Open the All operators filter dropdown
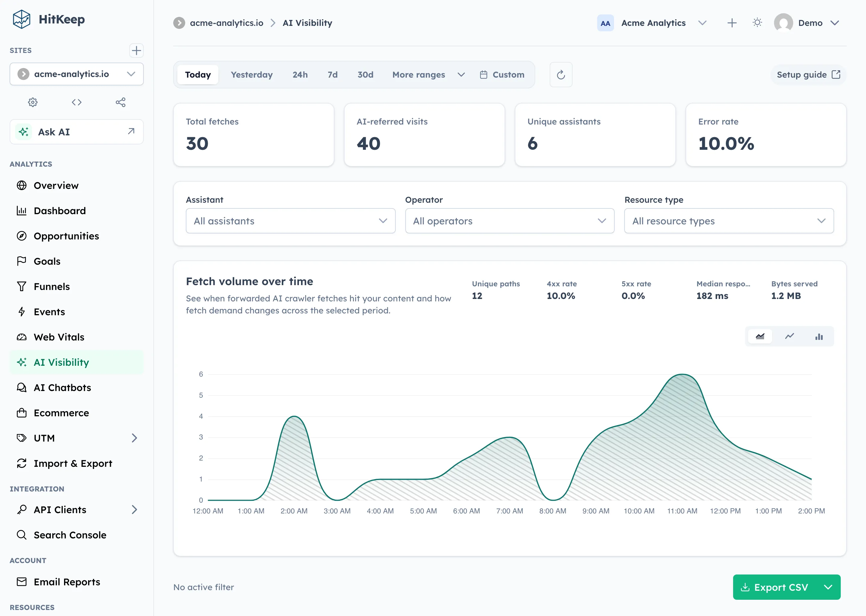 point(510,221)
